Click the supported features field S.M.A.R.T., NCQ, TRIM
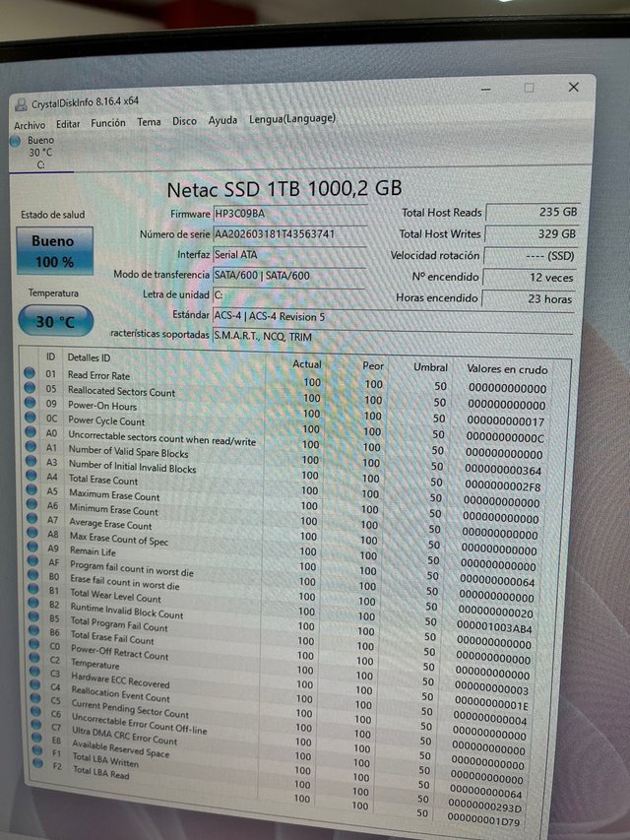The image size is (630, 840). point(393,336)
